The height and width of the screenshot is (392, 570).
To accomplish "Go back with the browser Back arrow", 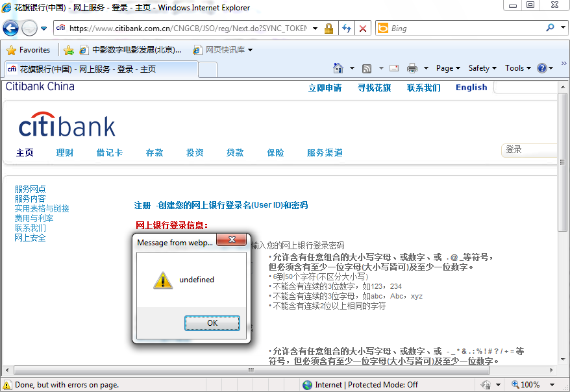I will (x=10, y=28).
